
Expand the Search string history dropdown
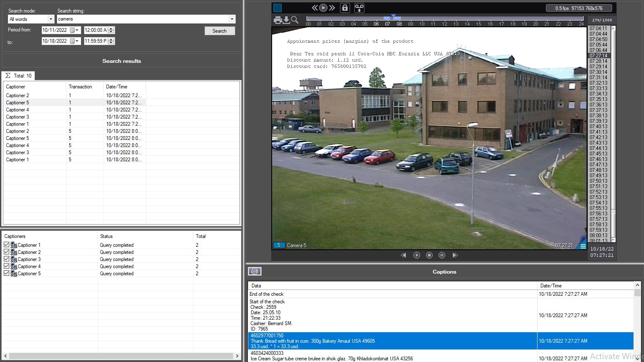(232, 19)
